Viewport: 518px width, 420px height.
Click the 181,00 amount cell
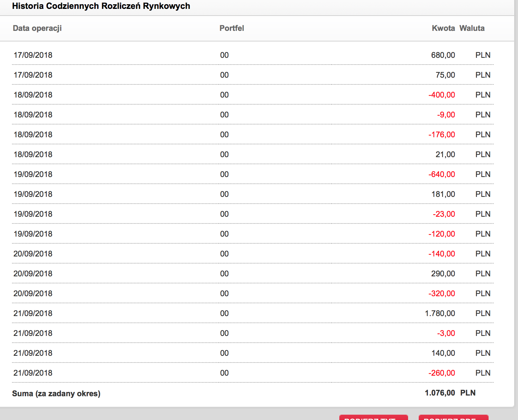point(443,194)
